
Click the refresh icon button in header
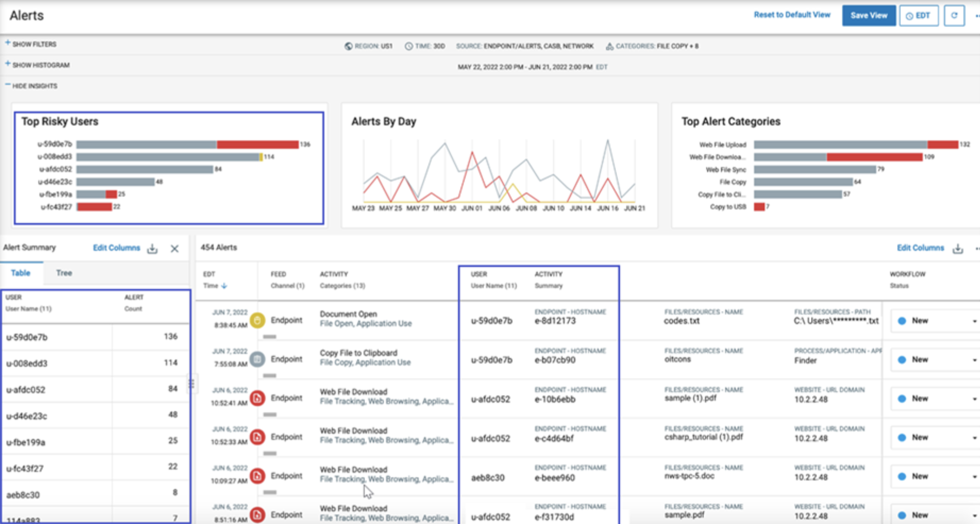[954, 15]
